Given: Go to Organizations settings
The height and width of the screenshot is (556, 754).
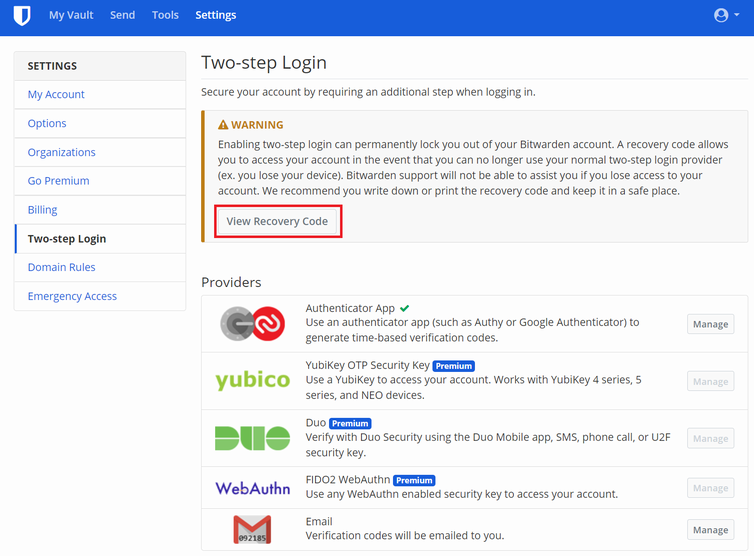Looking at the screenshot, I should [100, 152].
